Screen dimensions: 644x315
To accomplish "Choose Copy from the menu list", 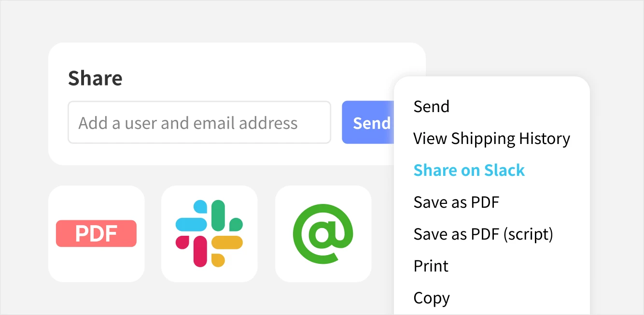I will (x=432, y=298).
